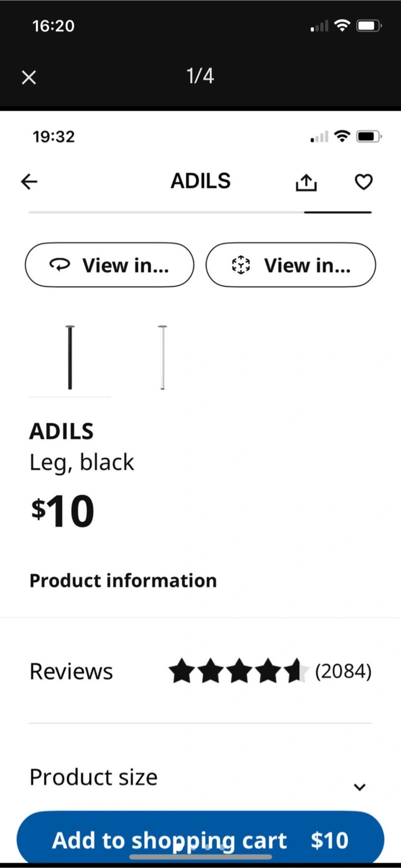Screen dimensions: 401x868
Task: Tap the Wi-Fi icon in the black status bar
Action: click(x=342, y=25)
